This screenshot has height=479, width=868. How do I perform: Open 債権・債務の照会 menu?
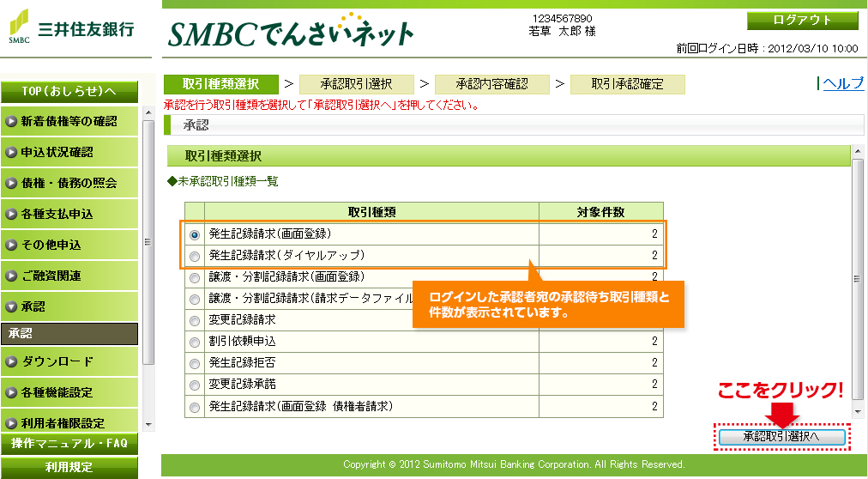coord(69,184)
